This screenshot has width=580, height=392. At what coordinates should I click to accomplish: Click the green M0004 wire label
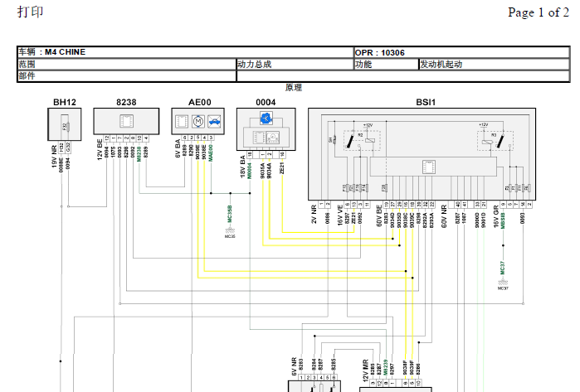coord(250,171)
